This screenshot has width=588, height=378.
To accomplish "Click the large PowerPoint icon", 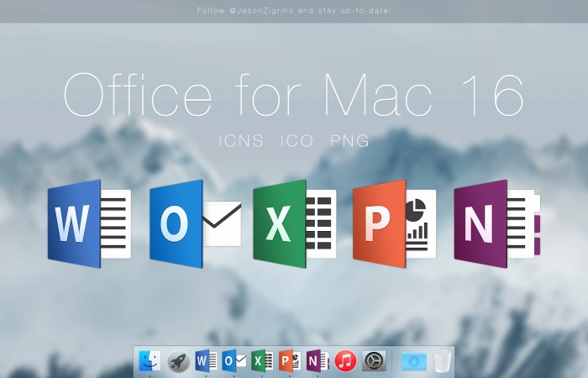I will click(392, 223).
